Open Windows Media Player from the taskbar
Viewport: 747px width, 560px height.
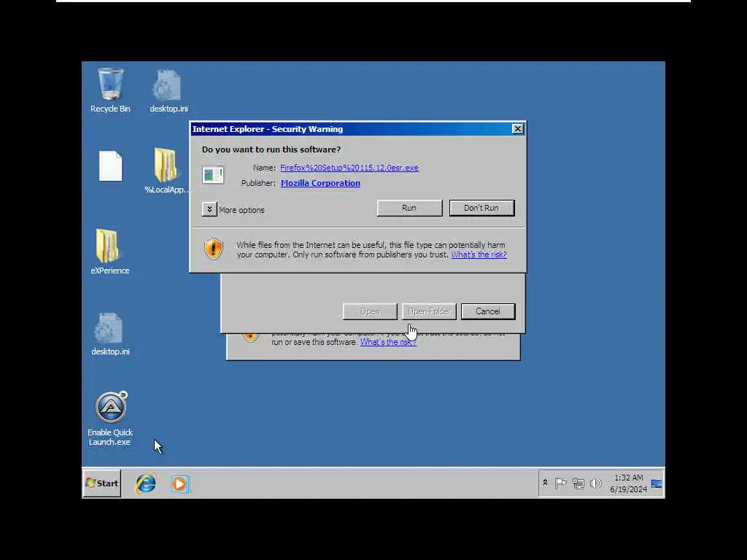180,484
